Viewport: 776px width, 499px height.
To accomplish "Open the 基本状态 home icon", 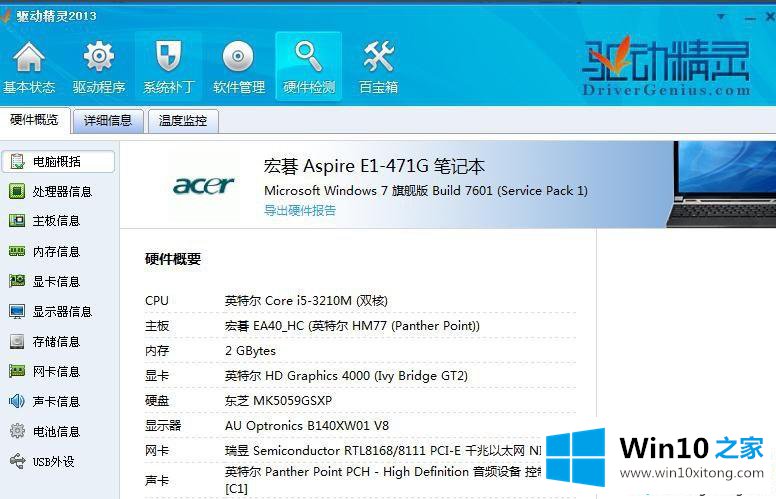I will [29, 57].
